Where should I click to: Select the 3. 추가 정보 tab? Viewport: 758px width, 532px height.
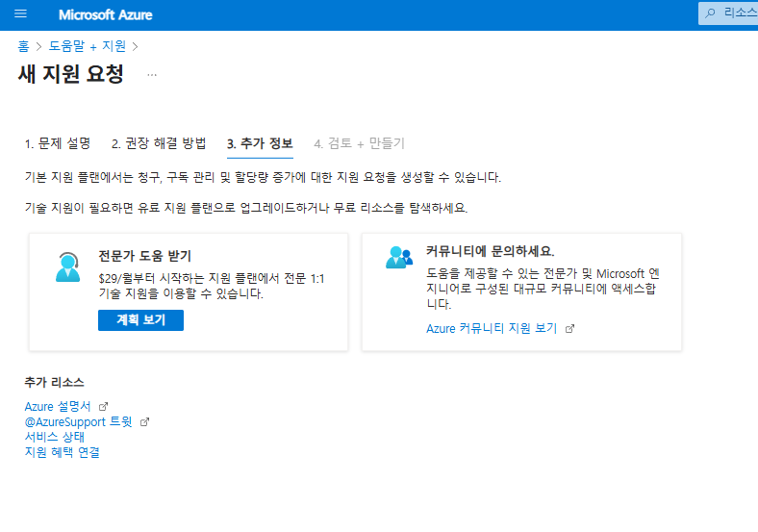click(260, 143)
